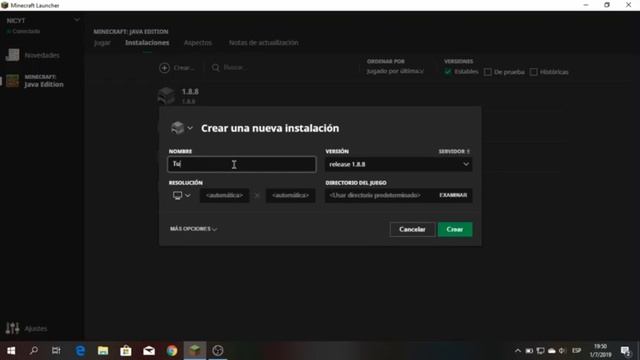The width and height of the screenshot is (640, 360).
Task: Open the taskbar clock and date
Action: click(600, 351)
